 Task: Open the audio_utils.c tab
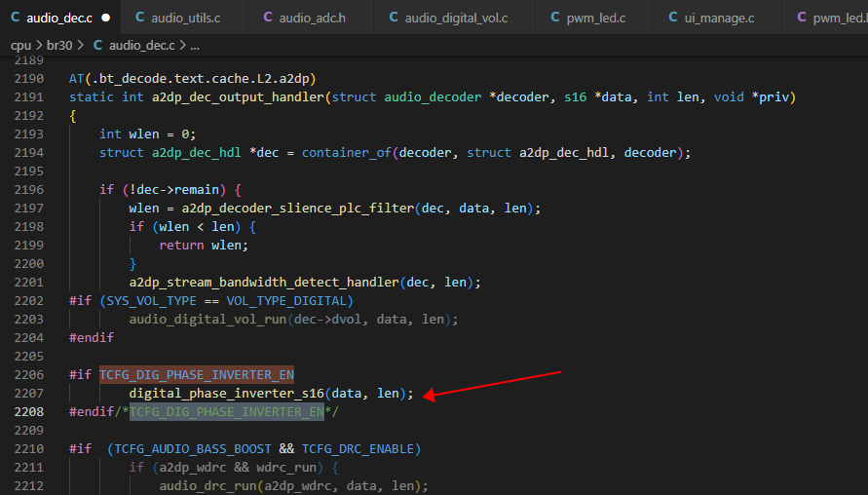click(x=185, y=18)
